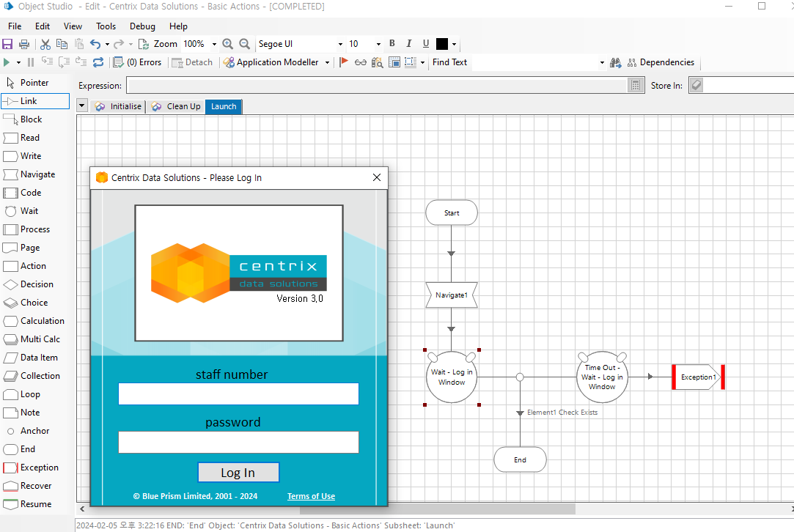The height and width of the screenshot is (532, 794).
Task: Switch to the Initialise page tab
Action: pyautogui.click(x=119, y=106)
